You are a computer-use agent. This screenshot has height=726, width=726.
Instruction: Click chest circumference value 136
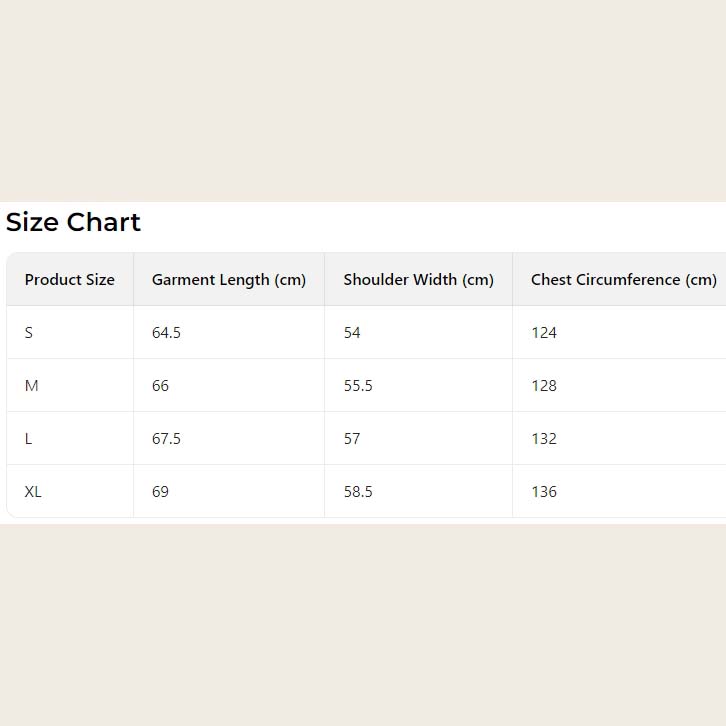click(544, 492)
